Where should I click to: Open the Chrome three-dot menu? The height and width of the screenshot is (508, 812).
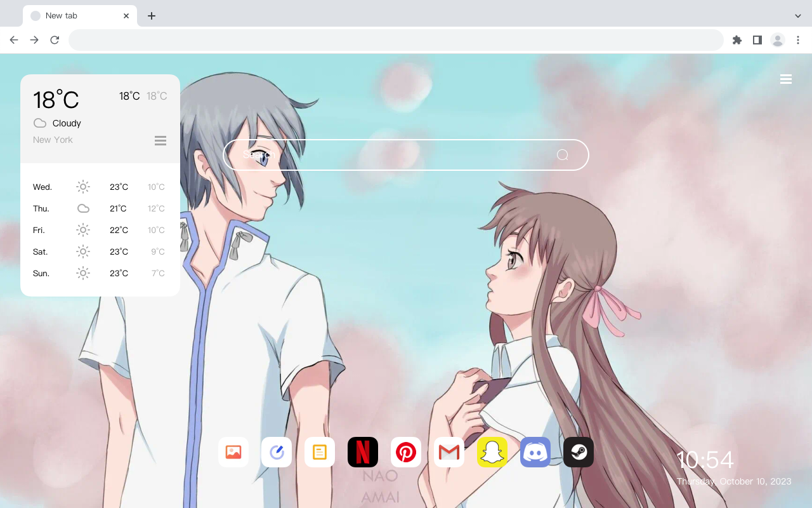(798, 40)
